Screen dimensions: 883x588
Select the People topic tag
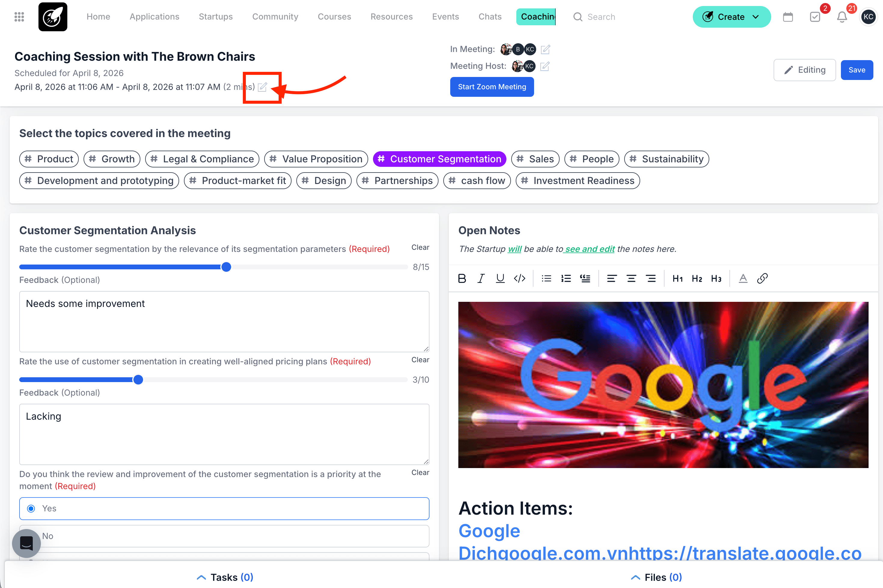[x=592, y=159]
